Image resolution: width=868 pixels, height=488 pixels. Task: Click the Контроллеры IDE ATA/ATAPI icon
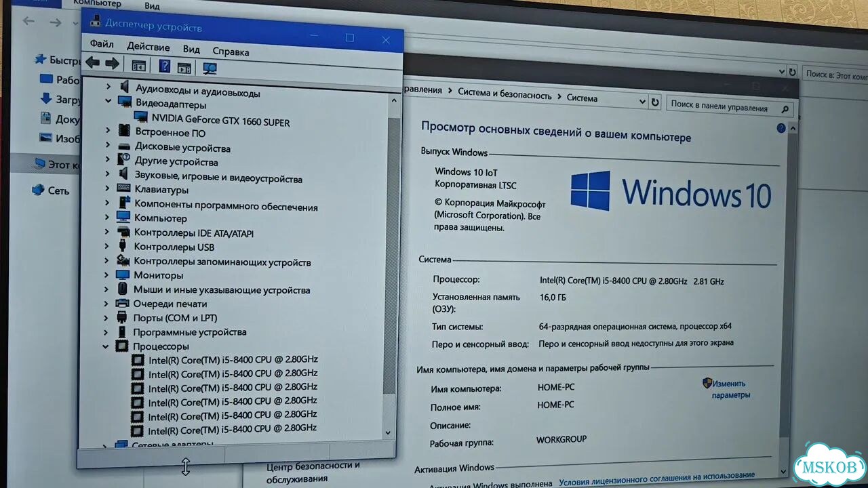coord(123,231)
